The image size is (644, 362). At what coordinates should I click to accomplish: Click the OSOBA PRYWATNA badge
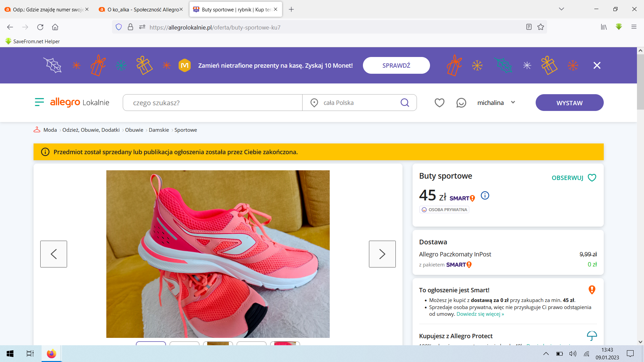(x=444, y=209)
